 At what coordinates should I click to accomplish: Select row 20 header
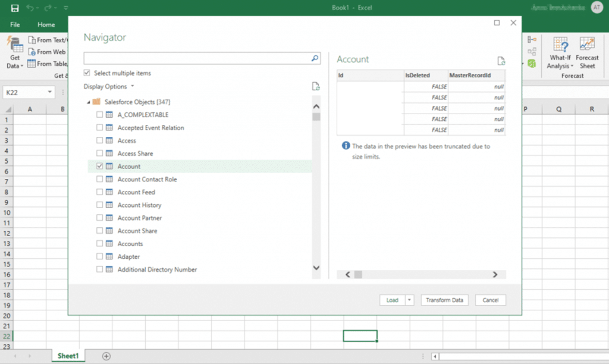pyautogui.click(x=7, y=316)
